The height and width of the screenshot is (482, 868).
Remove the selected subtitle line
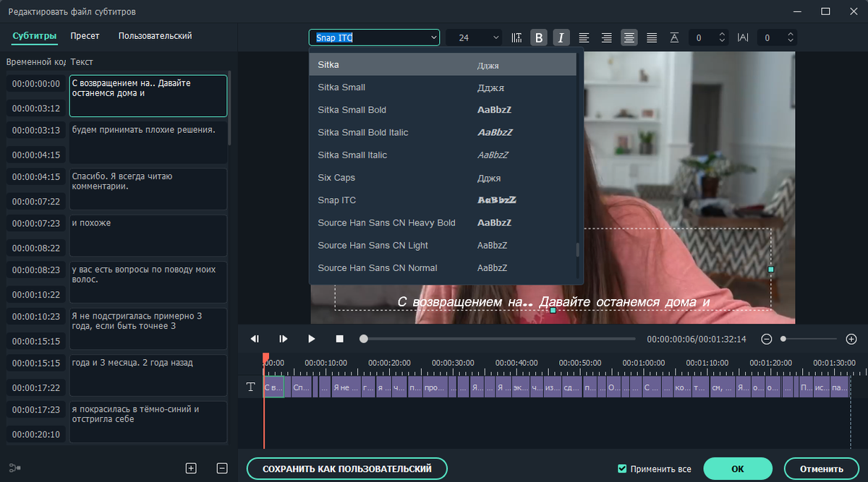(x=222, y=468)
